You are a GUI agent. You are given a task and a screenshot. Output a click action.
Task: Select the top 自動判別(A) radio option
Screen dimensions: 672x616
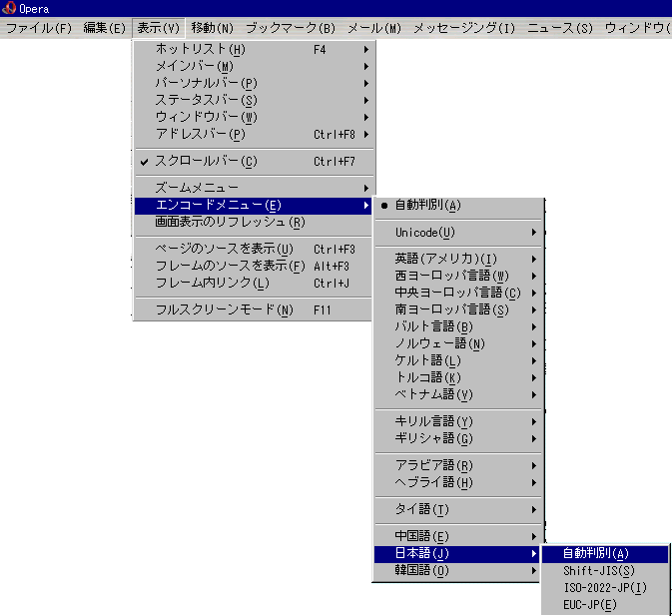(457, 206)
